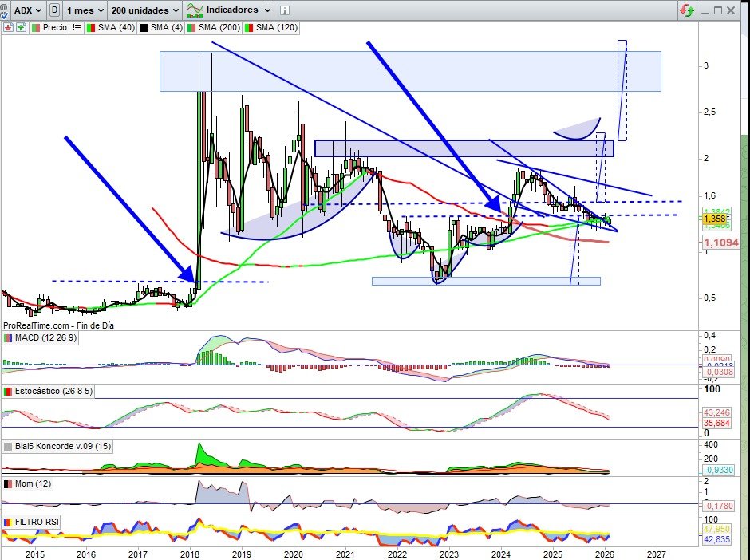Maximize the chart window
The width and height of the screenshot is (750, 560).
[x=718, y=10]
